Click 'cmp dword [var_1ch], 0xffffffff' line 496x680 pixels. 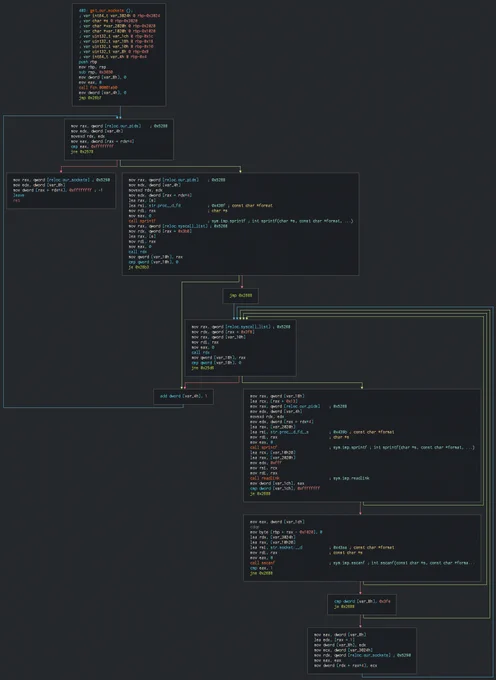pos(284,488)
